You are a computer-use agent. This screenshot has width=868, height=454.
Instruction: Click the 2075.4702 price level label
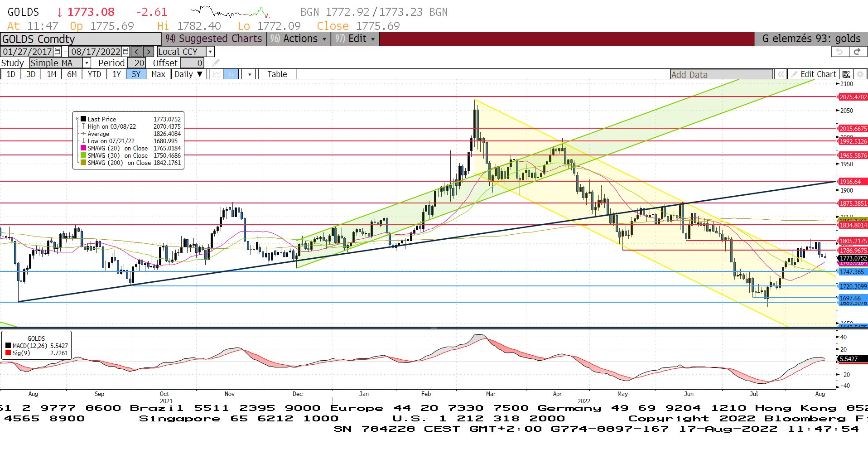click(x=853, y=97)
